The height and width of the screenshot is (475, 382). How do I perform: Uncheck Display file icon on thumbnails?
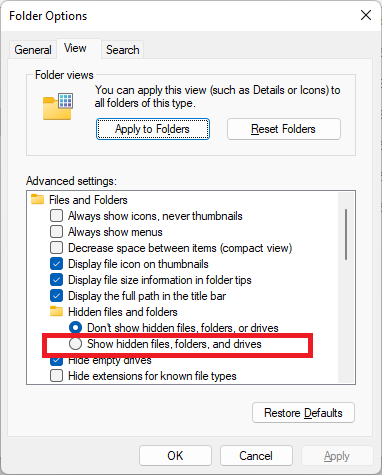[57, 264]
